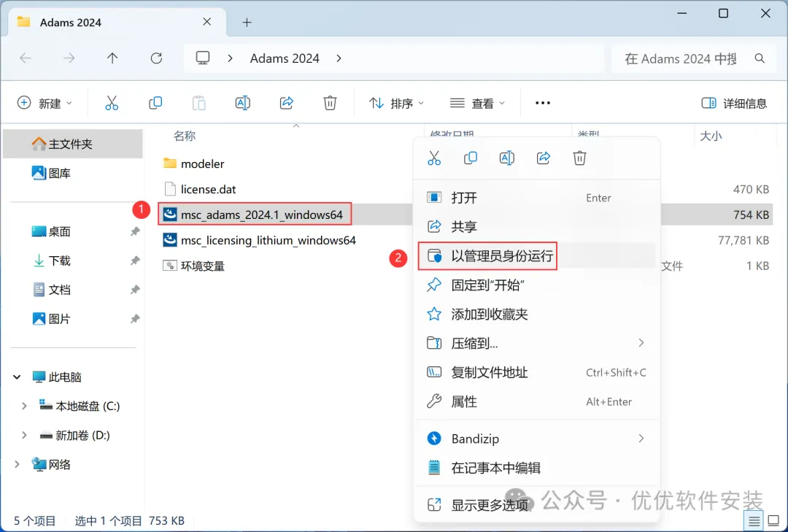
Task: Click the 名称 column header
Action: [x=185, y=136]
